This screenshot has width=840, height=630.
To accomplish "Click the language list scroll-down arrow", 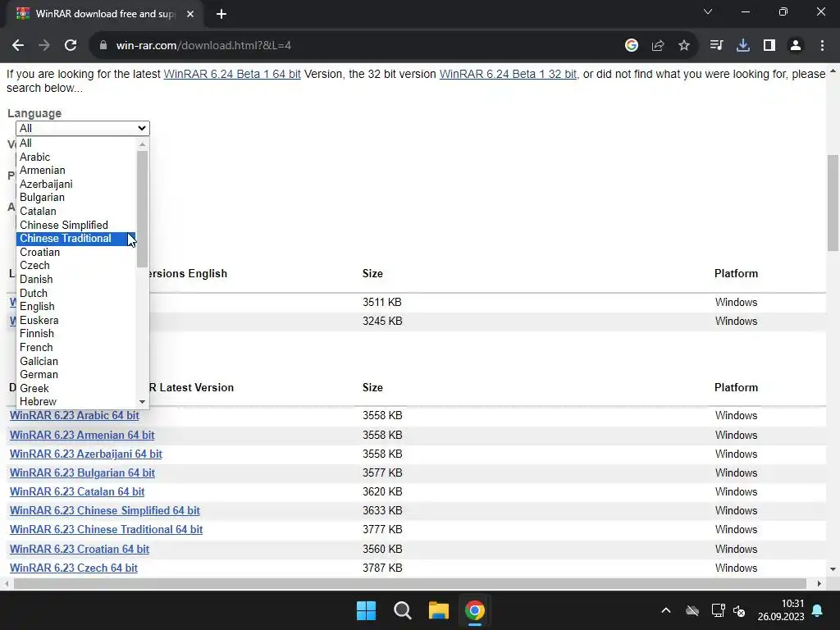I will coord(142,402).
